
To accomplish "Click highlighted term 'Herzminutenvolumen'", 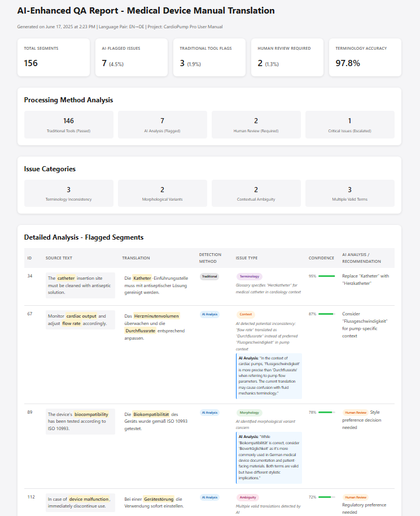I will click(156, 316).
